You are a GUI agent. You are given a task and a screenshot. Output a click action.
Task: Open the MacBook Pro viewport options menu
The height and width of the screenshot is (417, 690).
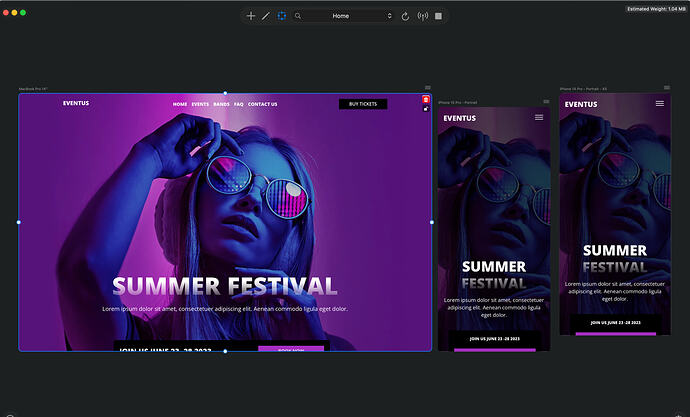pyautogui.click(x=428, y=88)
